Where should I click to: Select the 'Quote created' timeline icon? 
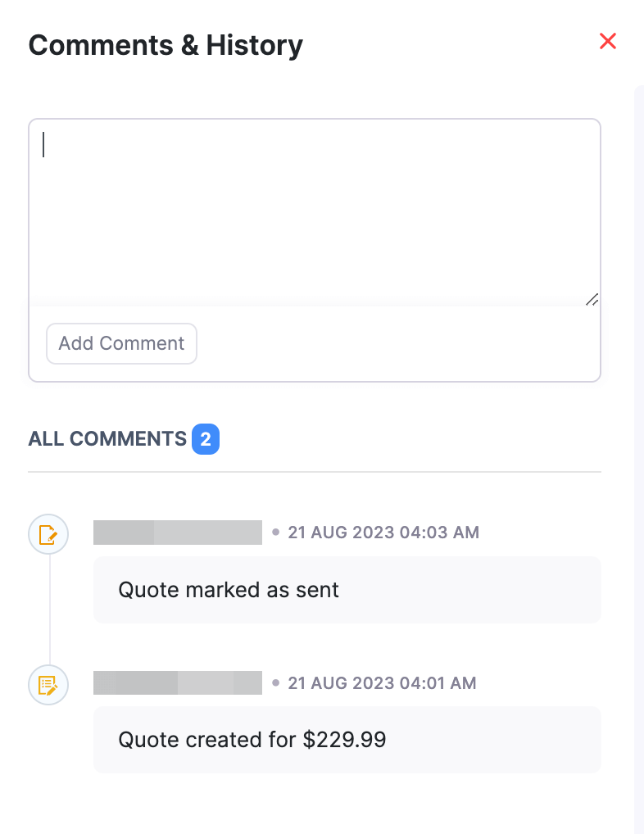point(48,685)
